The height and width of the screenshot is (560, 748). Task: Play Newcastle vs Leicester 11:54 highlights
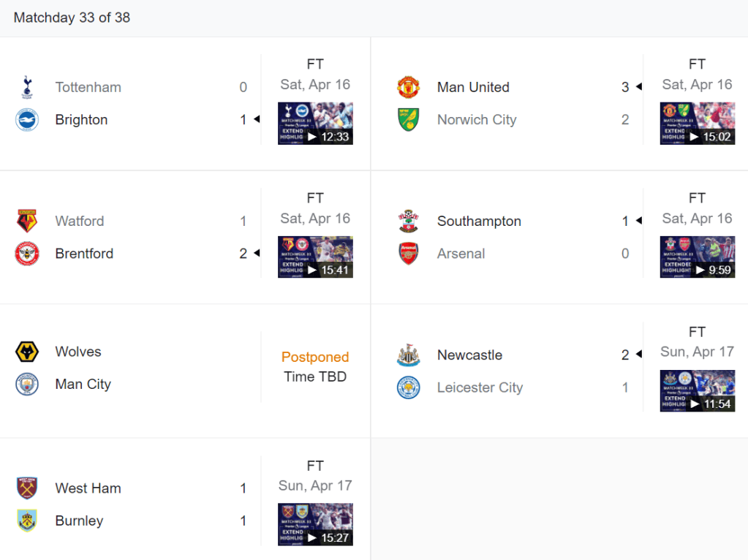697,391
